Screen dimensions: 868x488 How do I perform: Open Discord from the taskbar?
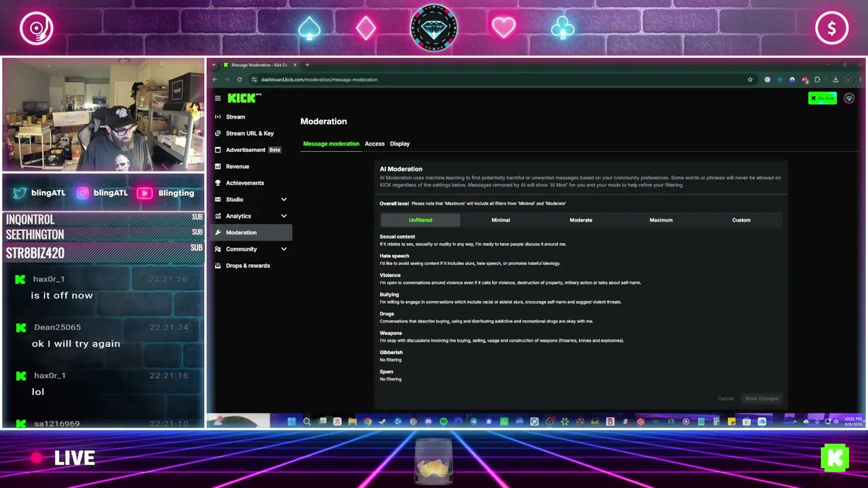[428, 422]
